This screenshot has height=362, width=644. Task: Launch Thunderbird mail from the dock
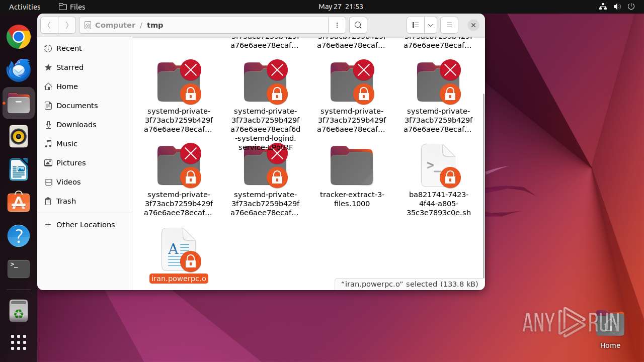[x=19, y=70]
